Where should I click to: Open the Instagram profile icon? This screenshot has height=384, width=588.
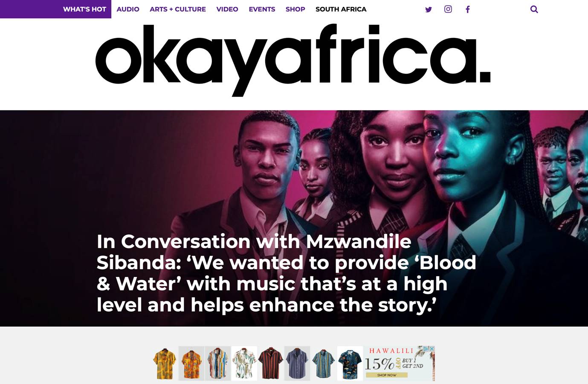tap(448, 9)
